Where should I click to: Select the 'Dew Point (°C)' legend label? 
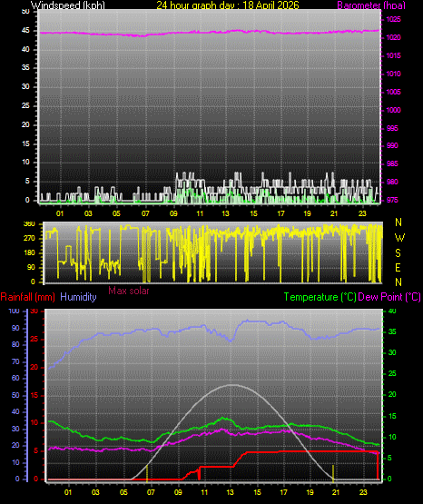coord(389,297)
